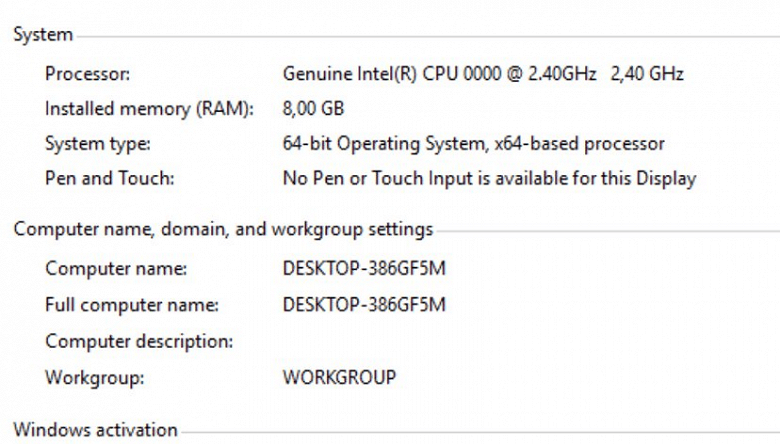Select the Workgroup label
Screen dimensions: 780x444
95,378
